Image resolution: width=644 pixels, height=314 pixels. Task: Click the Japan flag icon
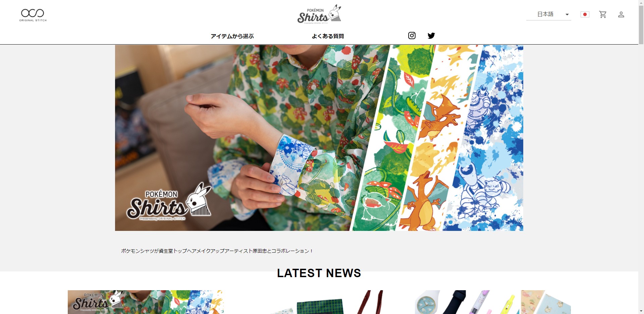585,14
